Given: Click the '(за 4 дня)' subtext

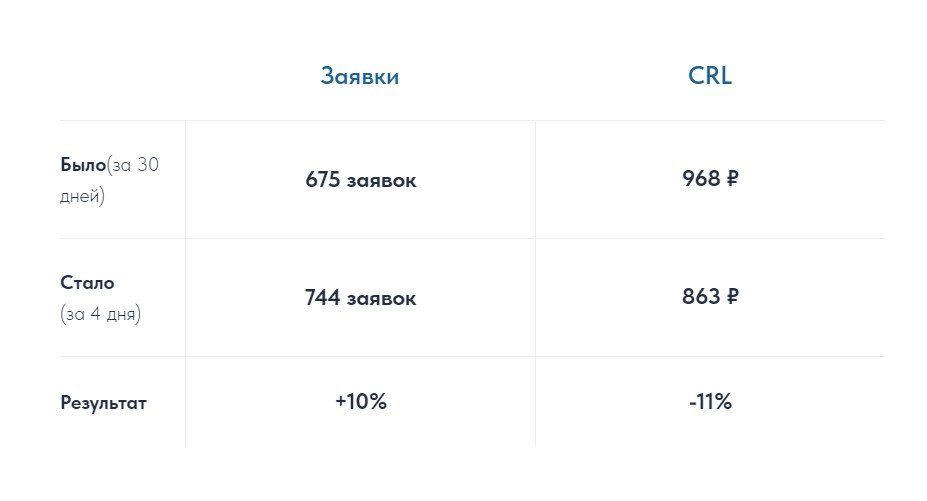Looking at the screenshot, I should coord(101,314).
